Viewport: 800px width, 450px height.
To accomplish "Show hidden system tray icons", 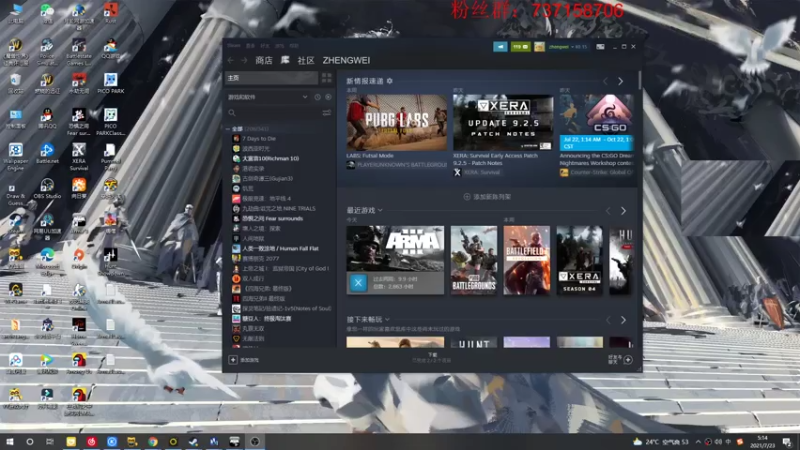I will [697, 441].
